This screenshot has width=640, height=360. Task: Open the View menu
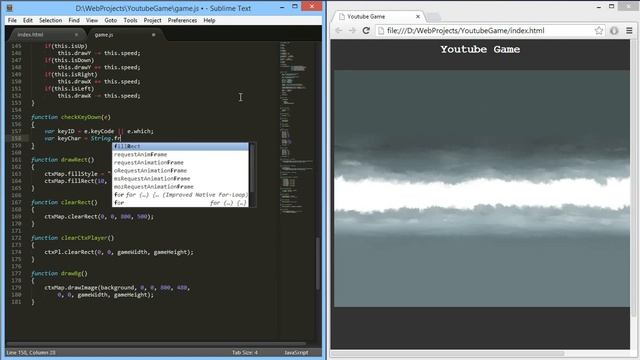pyautogui.click(x=92, y=20)
